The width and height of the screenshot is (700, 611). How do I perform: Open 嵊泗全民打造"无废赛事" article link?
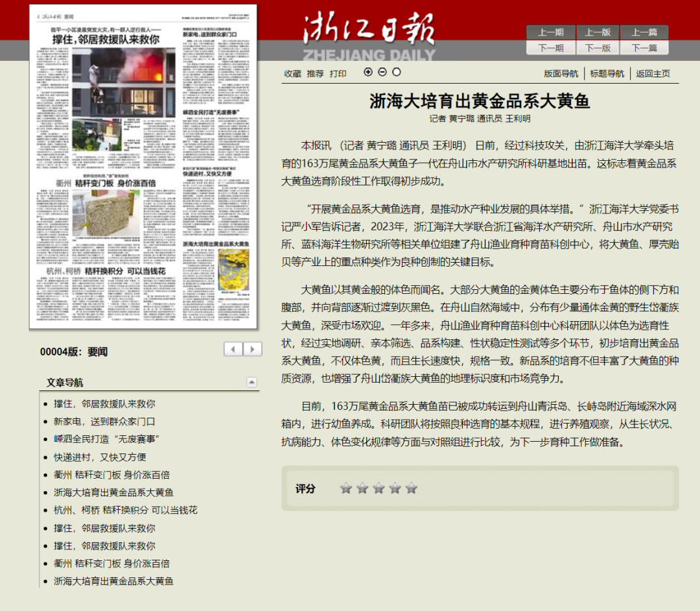coord(106,439)
